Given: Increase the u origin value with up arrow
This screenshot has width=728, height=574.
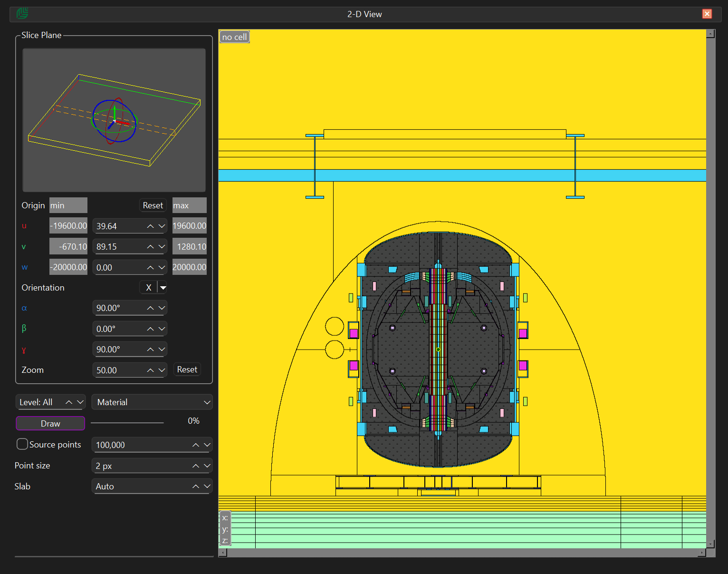Looking at the screenshot, I should (150, 226).
